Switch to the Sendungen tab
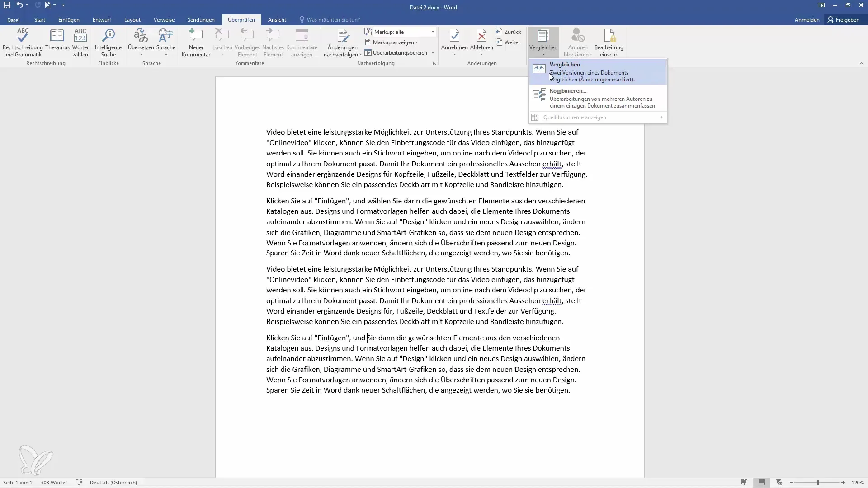Viewport: 868px width, 488px height. [201, 20]
